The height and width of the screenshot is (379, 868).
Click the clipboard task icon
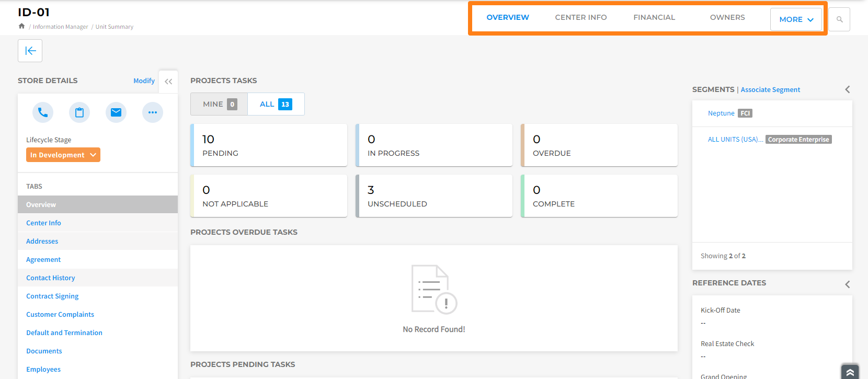click(79, 112)
